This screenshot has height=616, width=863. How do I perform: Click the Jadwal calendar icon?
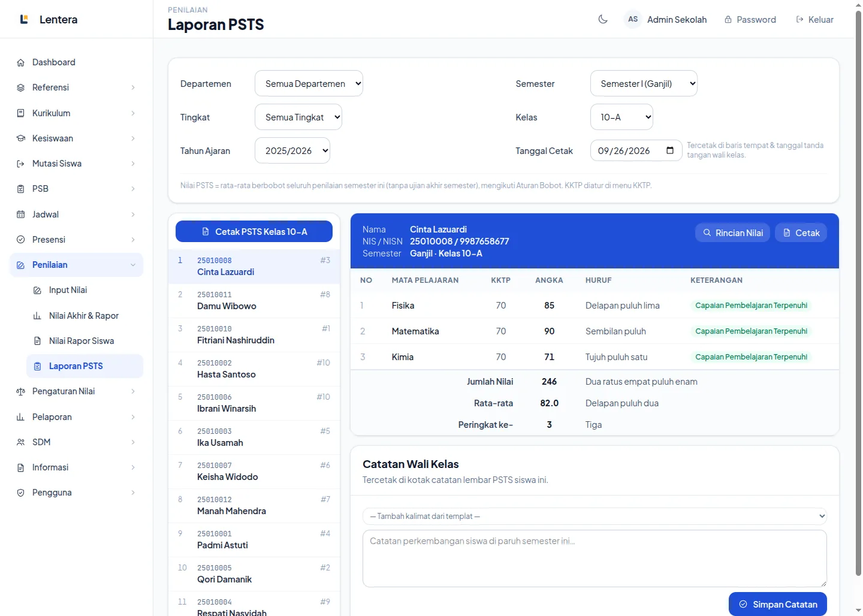20,215
